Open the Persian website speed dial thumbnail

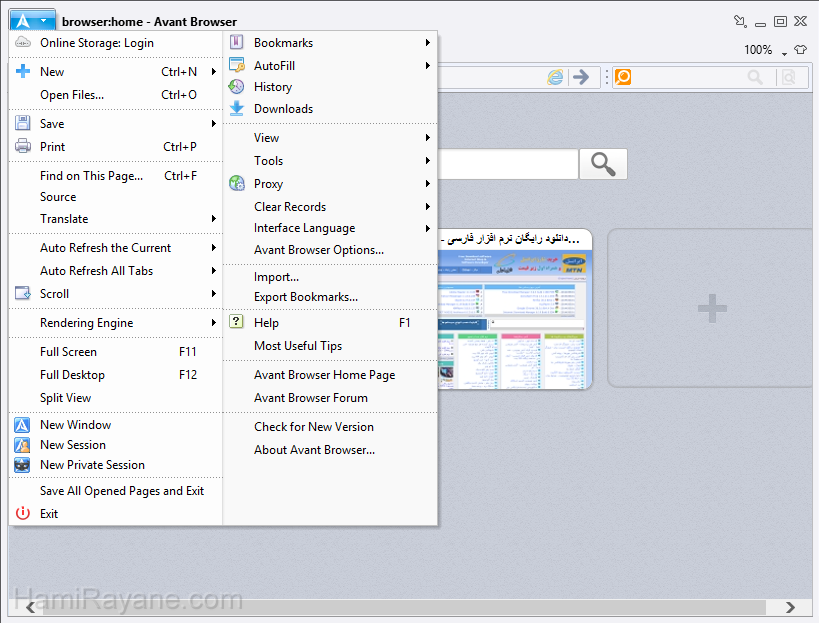point(514,309)
